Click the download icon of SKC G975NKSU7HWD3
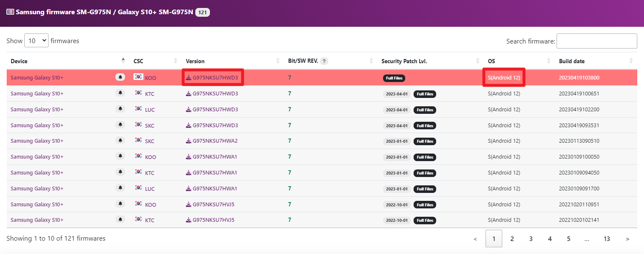The image size is (644, 254). pyautogui.click(x=189, y=126)
